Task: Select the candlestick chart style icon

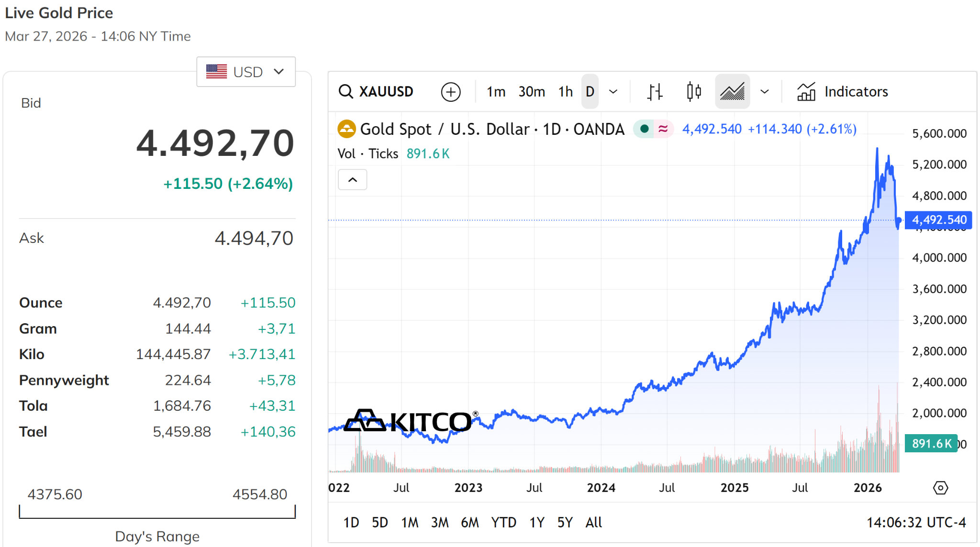Action: (693, 91)
